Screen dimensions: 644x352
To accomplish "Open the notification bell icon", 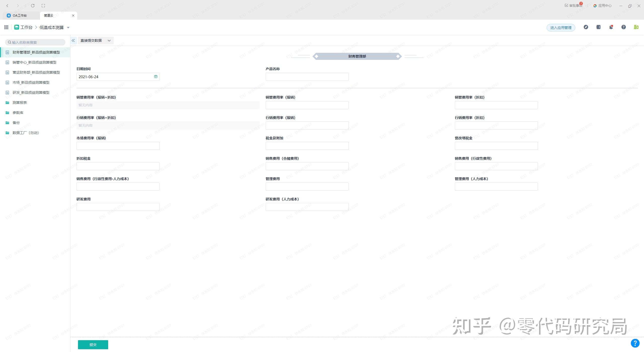I will 611,27.
